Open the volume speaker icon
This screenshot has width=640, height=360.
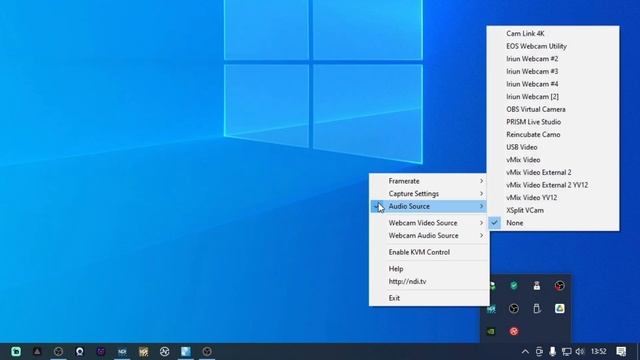click(580, 351)
